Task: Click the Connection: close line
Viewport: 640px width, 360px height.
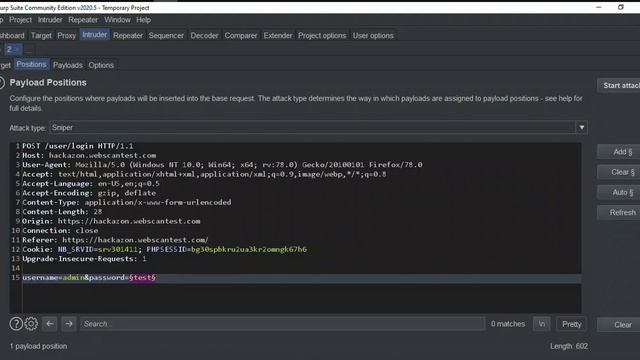Action: 60,231
